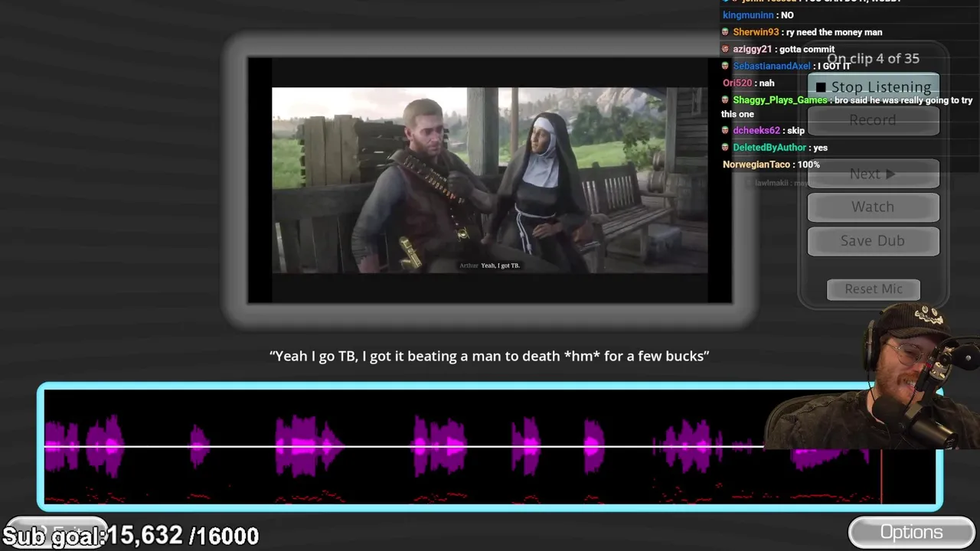The height and width of the screenshot is (551, 980).
Task: Click the badge icon beside Shaggy_Plays_Games
Action: [x=726, y=100]
